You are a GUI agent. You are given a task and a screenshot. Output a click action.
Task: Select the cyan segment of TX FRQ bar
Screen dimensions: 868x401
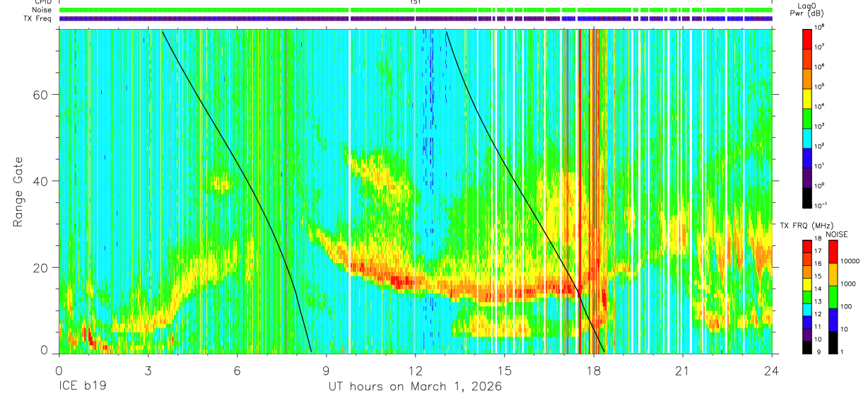tap(807, 309)
